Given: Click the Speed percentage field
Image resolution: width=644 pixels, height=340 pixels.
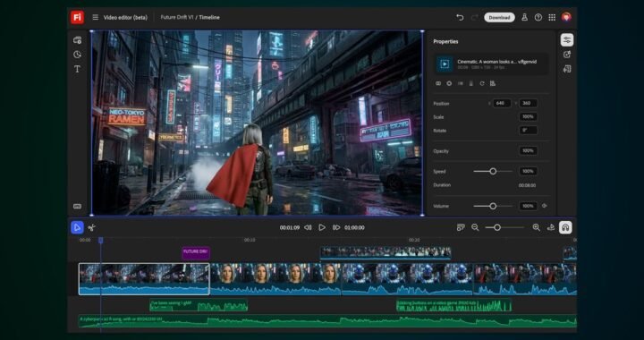Looking at the screenshot, I should (529, 171).
